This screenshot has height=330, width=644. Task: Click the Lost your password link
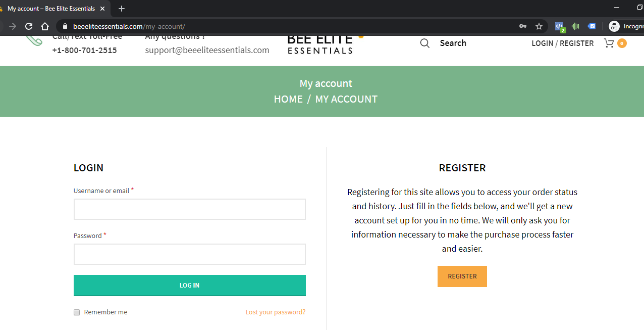click(x=276, y=312)
